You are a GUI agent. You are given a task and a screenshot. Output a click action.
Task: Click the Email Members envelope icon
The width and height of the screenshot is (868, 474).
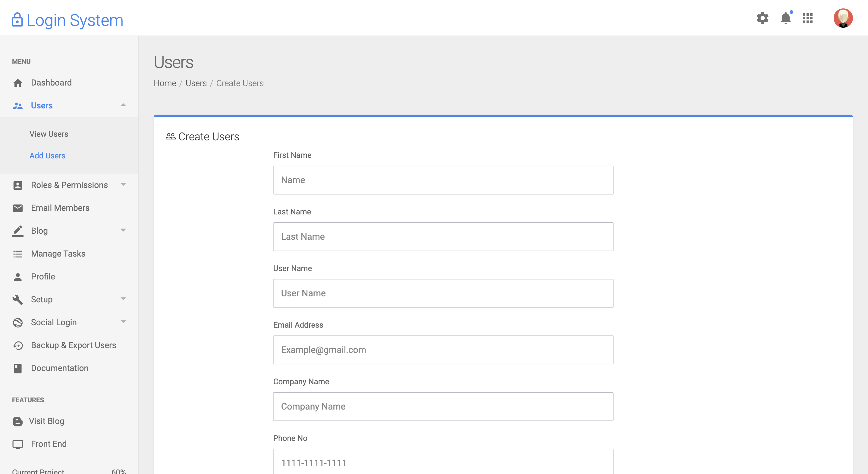pyautogui.click(x=17, y=208)
